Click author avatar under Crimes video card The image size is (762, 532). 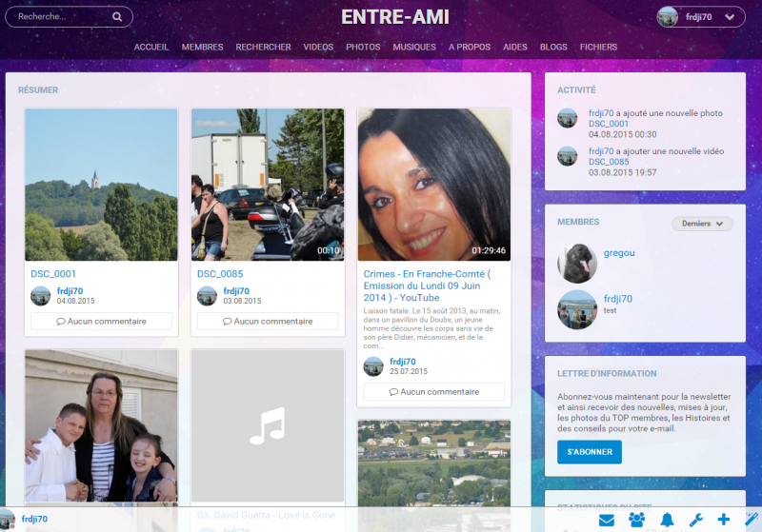[x=373, y=366]
